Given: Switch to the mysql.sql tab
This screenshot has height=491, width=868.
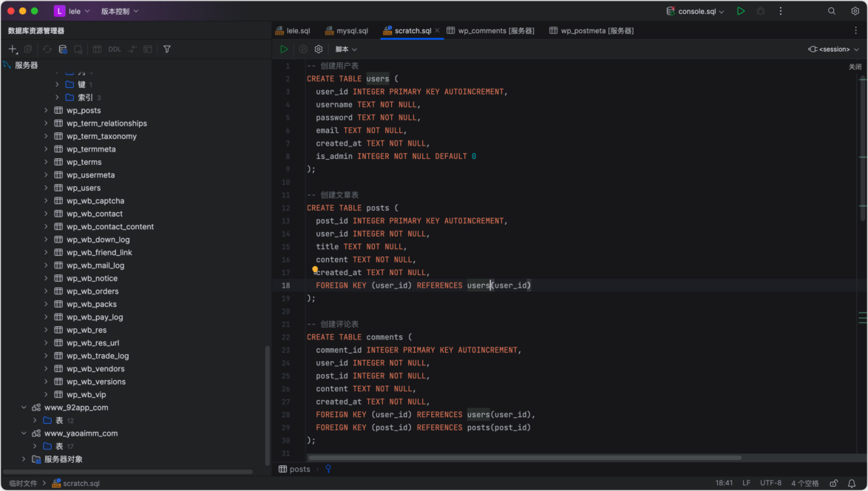Looking at the screenshot, I should click(x=347, y=31).
